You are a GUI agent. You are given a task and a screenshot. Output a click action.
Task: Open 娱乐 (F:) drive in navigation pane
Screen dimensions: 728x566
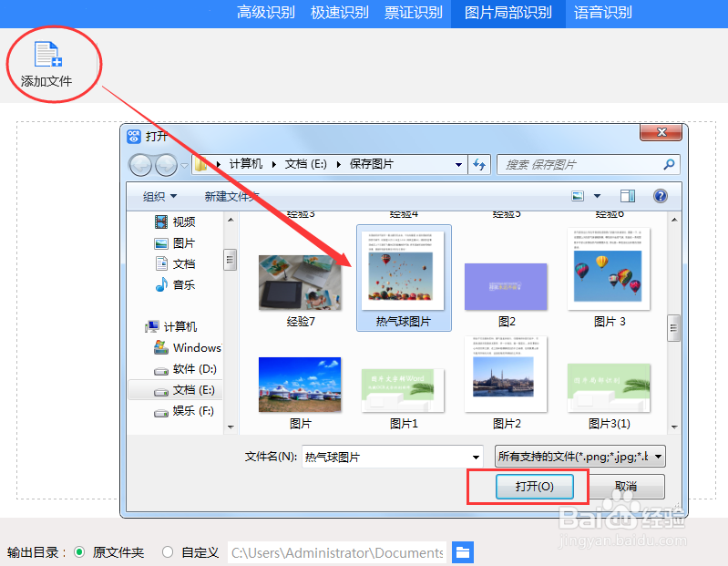point(184,411)
